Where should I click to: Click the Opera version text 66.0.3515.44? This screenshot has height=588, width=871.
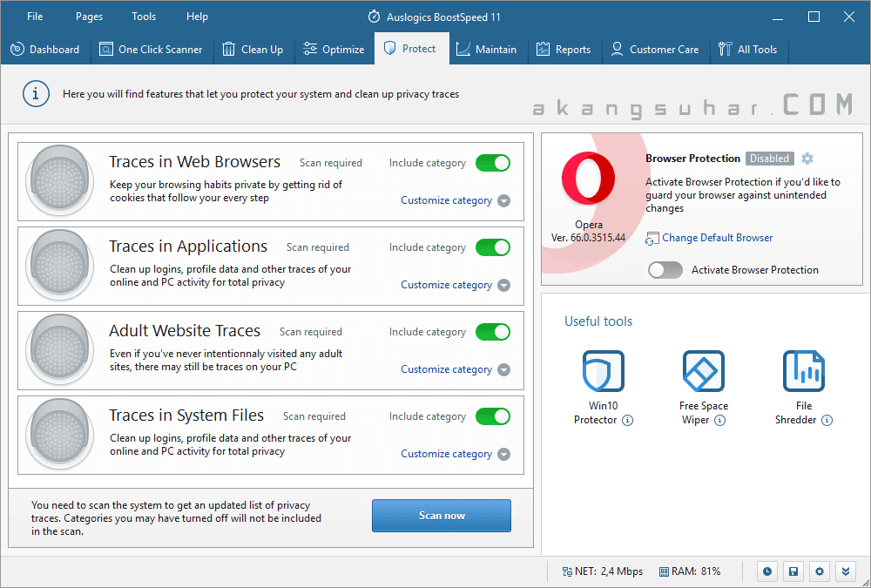(x=588, y=238)
